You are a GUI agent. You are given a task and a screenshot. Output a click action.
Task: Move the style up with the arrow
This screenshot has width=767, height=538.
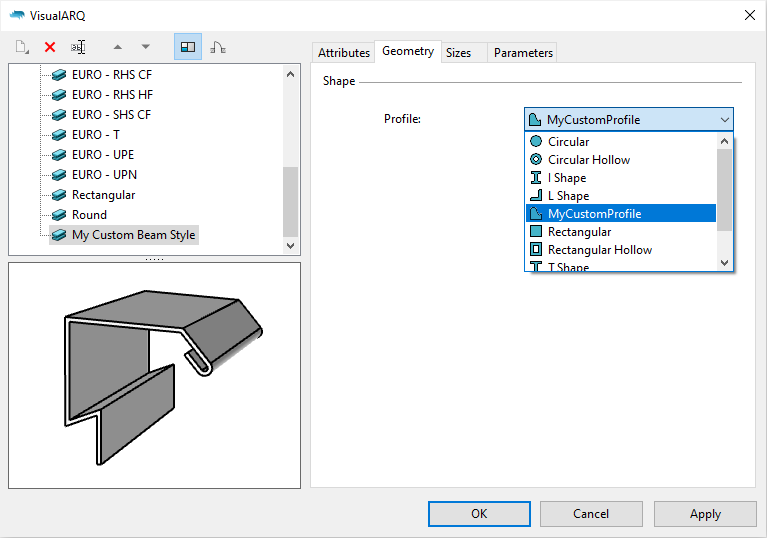tap(117, 47)
